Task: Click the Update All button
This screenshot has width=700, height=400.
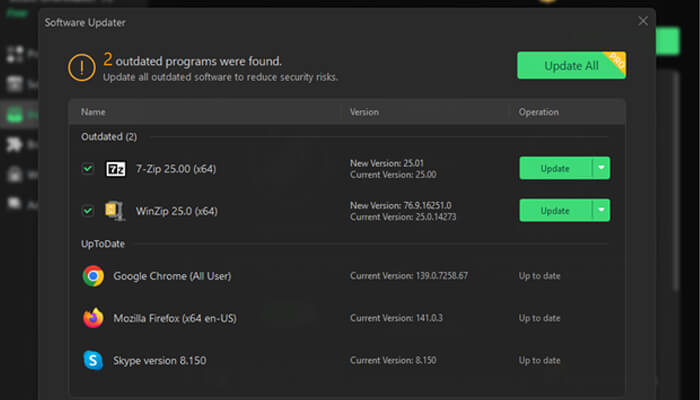Action: [x=571, y=66]
